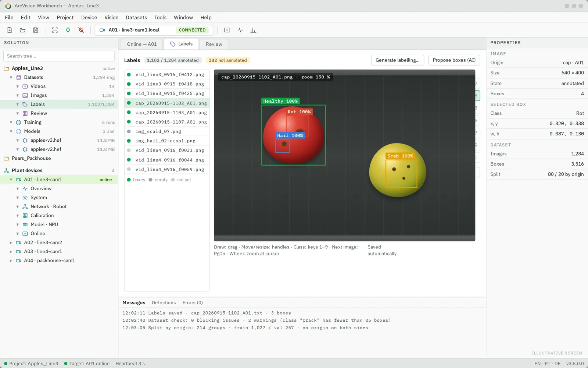This screenshot has height=368, width=588.
Task: Click the Plant devices network icon
Action: (6, 170)
